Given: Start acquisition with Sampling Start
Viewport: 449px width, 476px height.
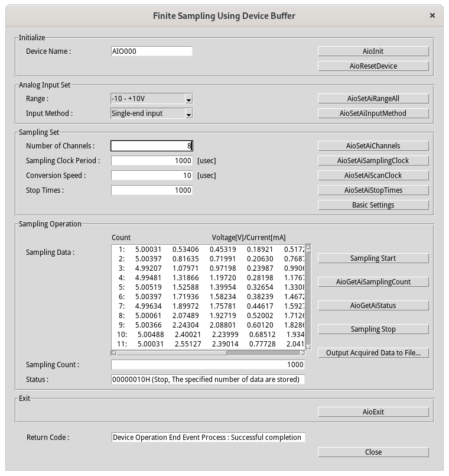Looking at the screenshot, I should tap(373, 258).
